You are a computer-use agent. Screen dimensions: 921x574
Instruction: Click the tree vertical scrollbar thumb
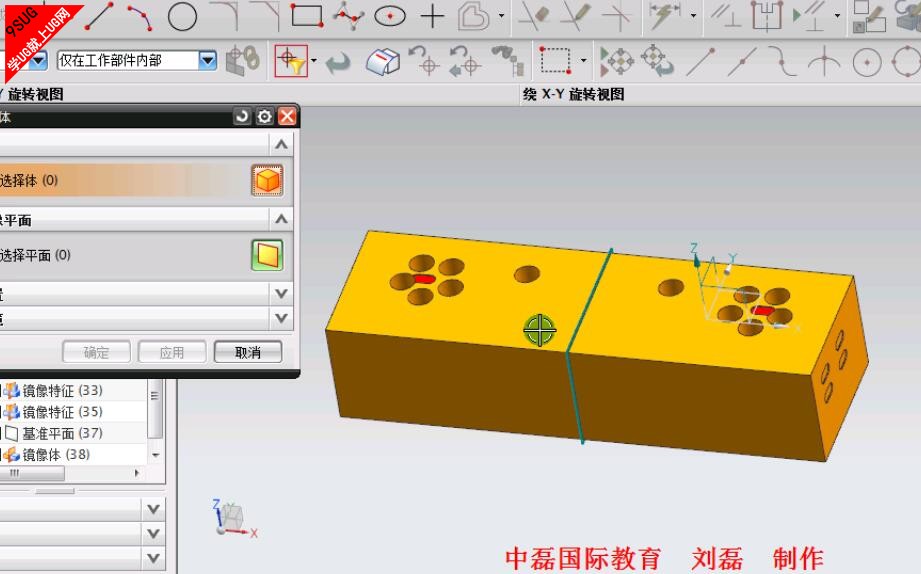pos(155,409)
